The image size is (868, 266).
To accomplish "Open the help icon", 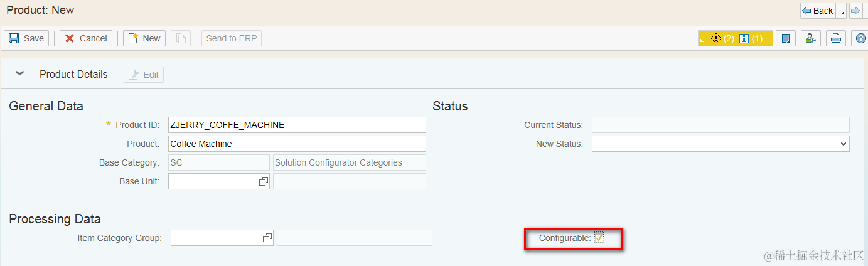I will pos(860,38).
